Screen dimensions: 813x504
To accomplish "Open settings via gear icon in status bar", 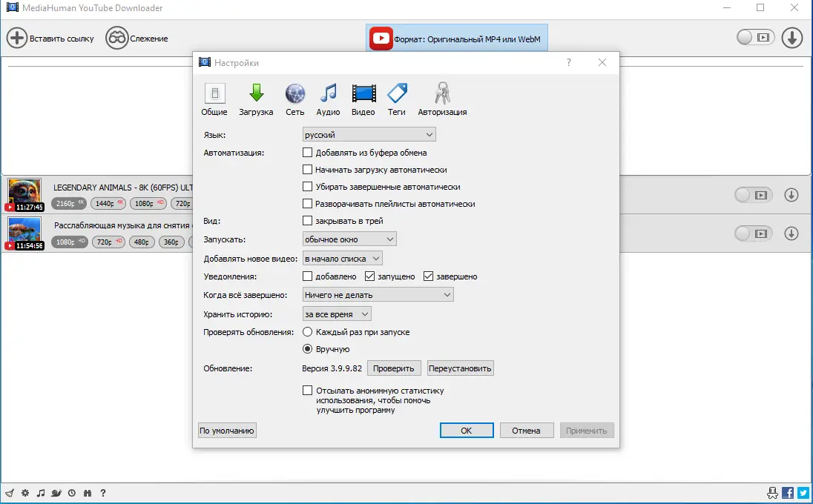I will tap(25, 493).
